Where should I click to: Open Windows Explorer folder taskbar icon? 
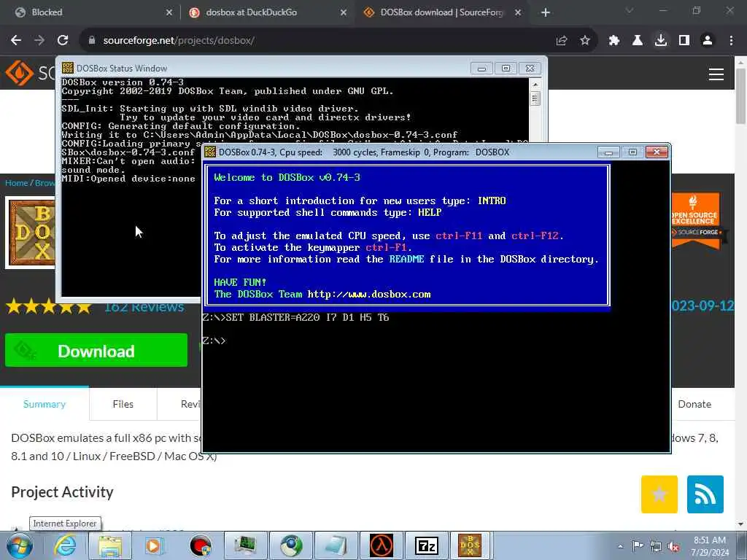point(110,545)
